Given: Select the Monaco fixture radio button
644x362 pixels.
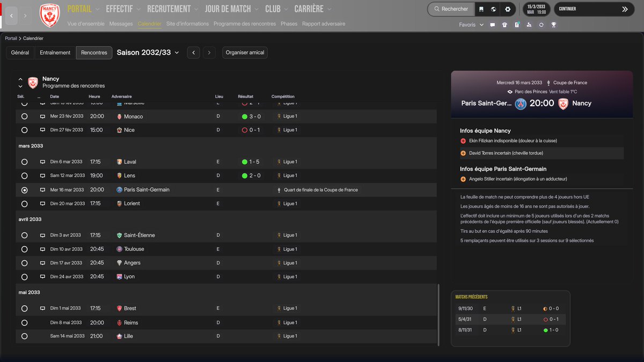Looking at the screenshot, I should [25, 116].
